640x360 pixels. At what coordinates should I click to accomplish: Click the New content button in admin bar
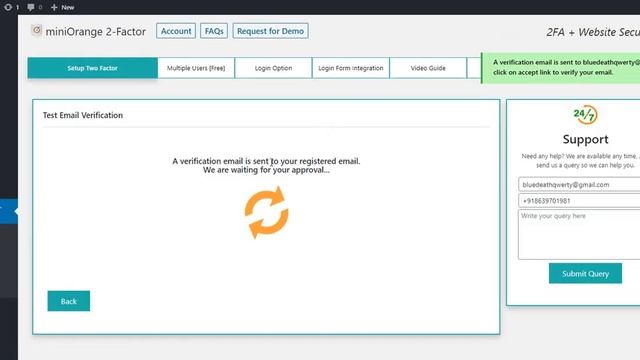[x=62, y=7]
